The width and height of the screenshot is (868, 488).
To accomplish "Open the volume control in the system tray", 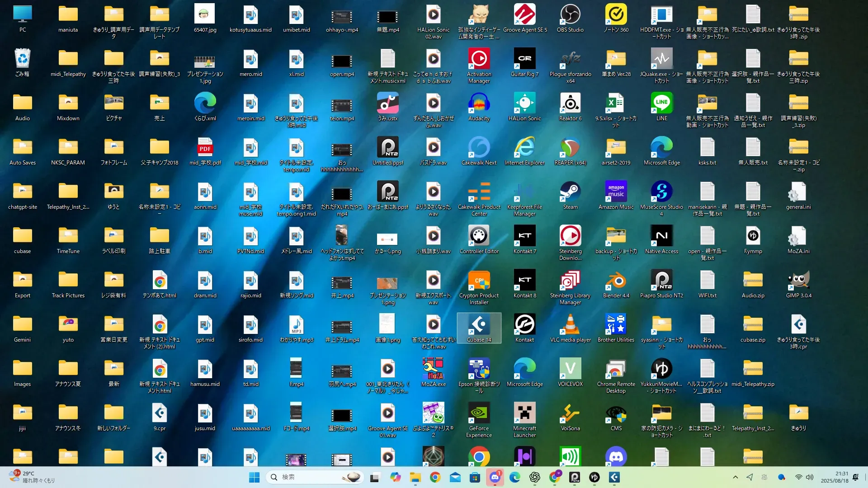I will pos(810,477).
